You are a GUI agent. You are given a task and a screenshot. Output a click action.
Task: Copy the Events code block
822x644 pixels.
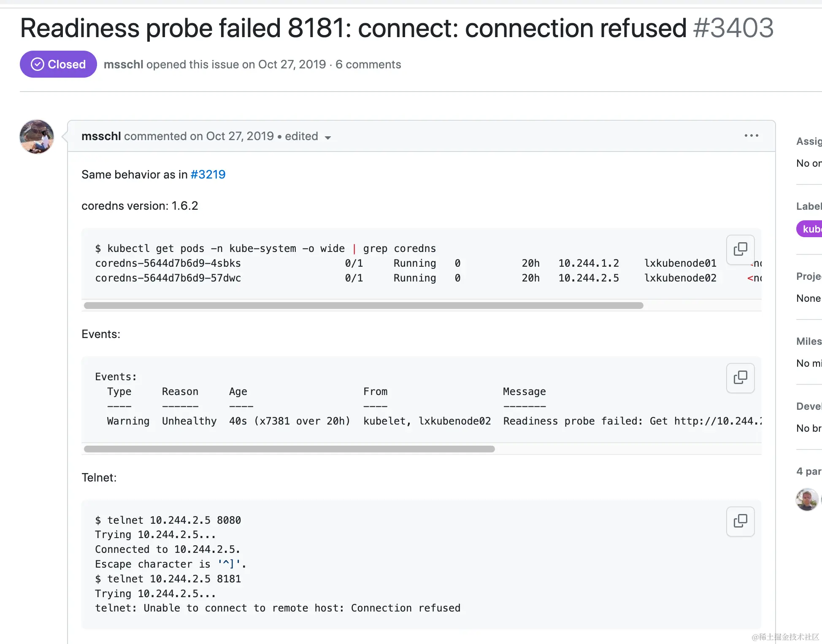pos(740,378)
